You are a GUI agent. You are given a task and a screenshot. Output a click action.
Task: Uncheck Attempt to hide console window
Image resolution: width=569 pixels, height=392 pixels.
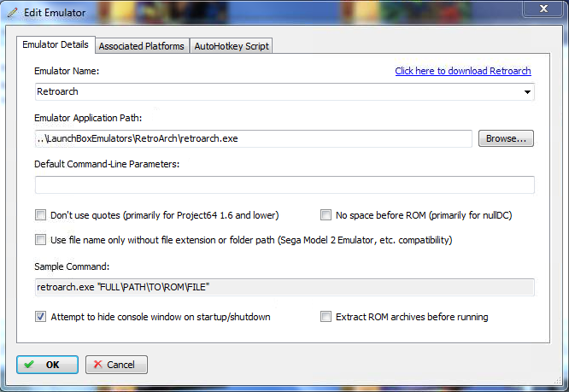(x=41, y=317)
